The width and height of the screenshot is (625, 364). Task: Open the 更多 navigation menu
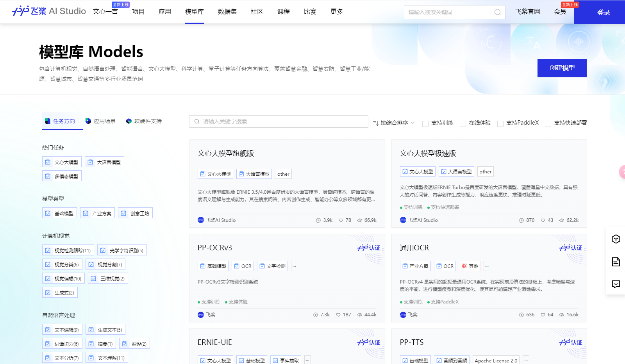click(x=337, y=12)
